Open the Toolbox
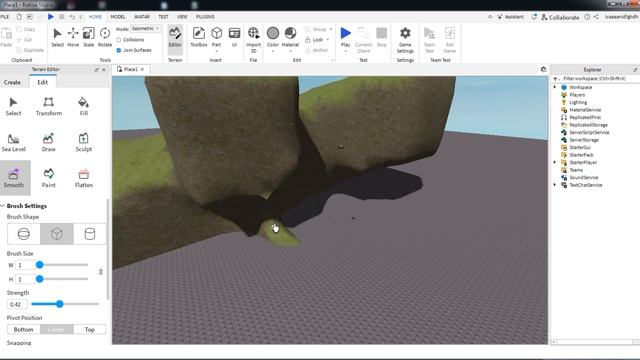Screen dimensions: 640x360 coord(199,37)
